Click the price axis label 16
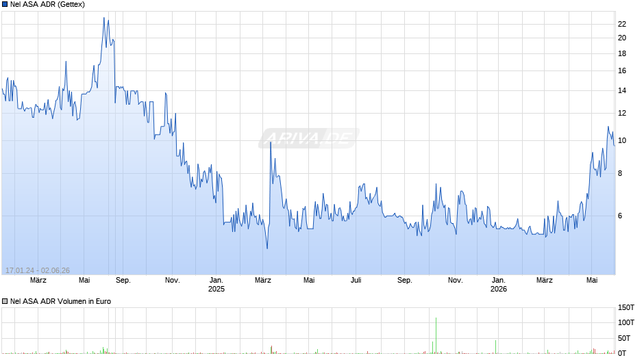This screenshot has height=360, width=644. click(x=622, y=71)
